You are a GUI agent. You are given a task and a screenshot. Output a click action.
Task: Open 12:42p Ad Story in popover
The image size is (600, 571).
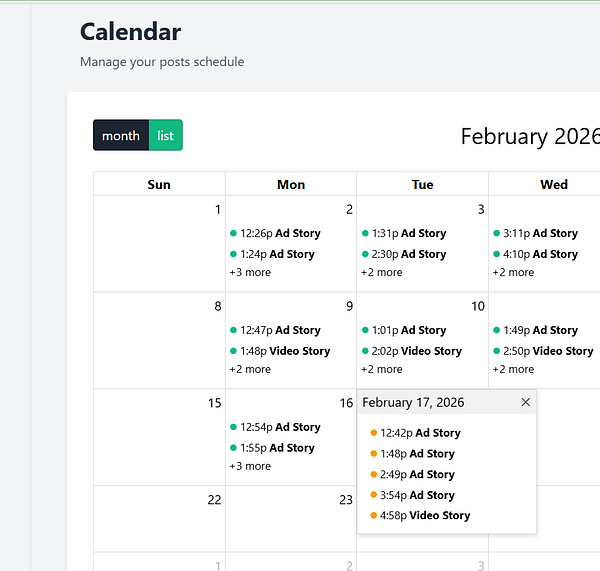[x=420, y=433]
